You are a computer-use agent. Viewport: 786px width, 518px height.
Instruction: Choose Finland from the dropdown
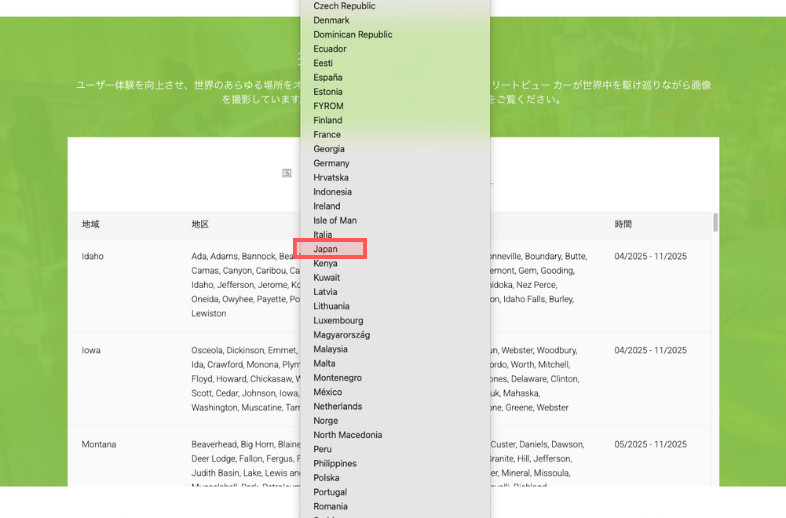pos(328,120)
